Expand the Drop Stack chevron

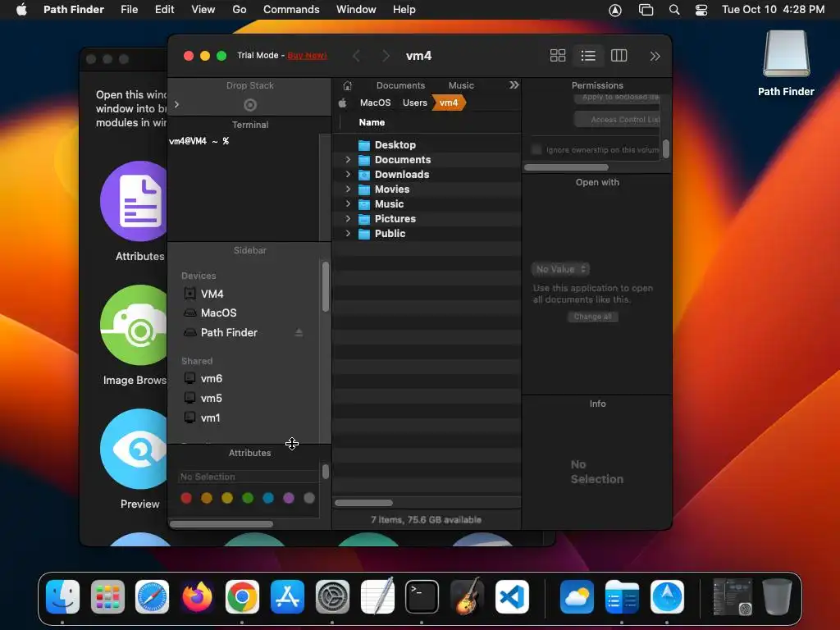[177, 104]
